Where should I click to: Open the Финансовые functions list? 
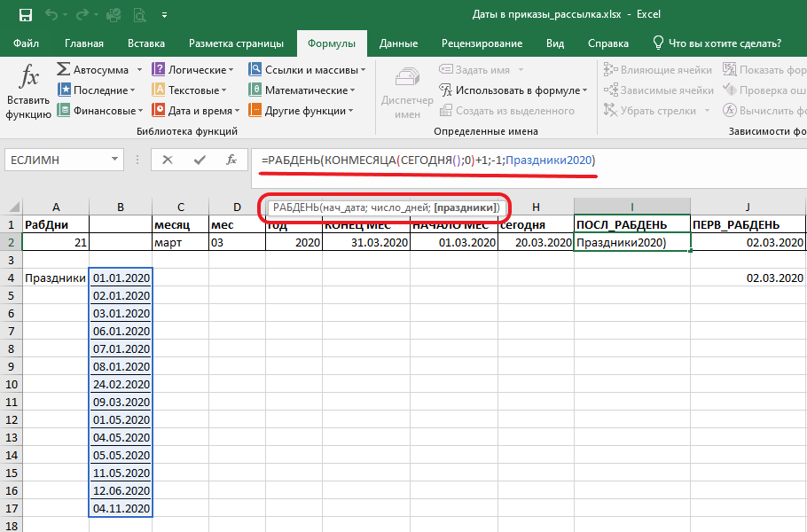(x=100, y=110)
